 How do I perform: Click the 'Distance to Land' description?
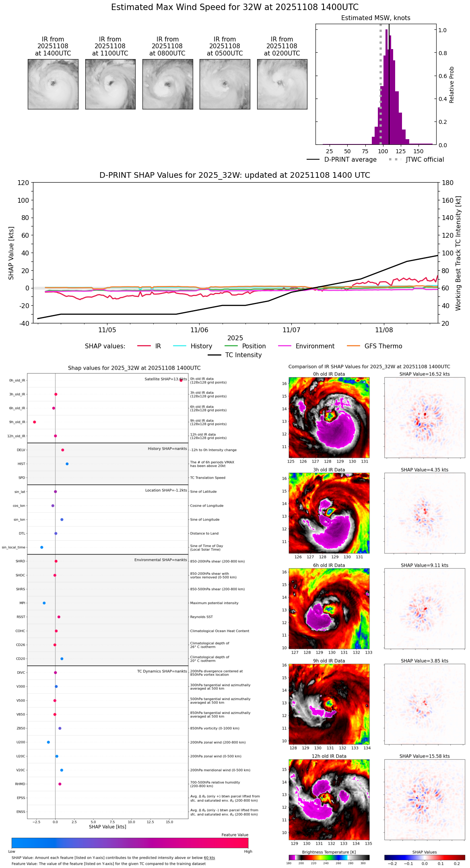[x=204, y=533]
